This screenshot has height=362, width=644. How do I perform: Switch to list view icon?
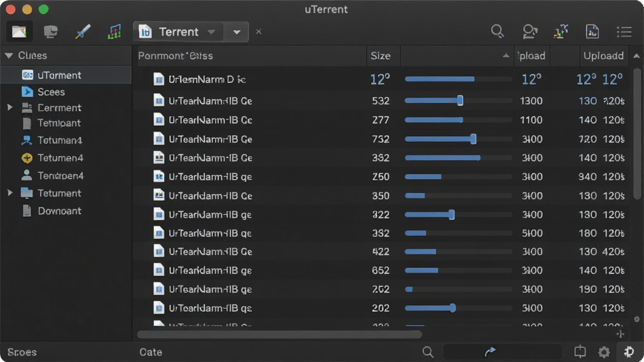point(625,31)
